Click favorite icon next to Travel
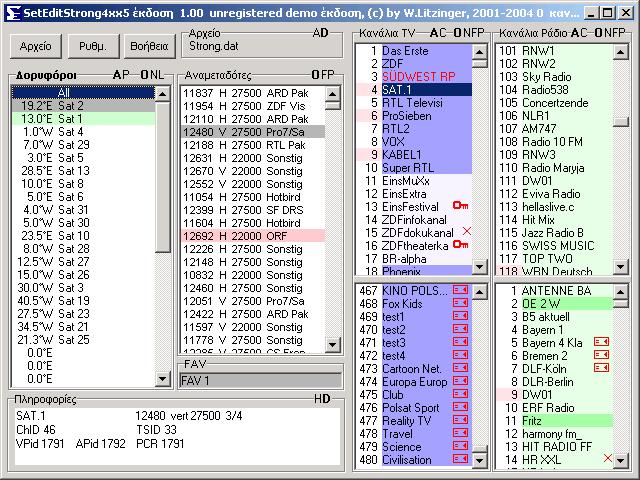 460,433
